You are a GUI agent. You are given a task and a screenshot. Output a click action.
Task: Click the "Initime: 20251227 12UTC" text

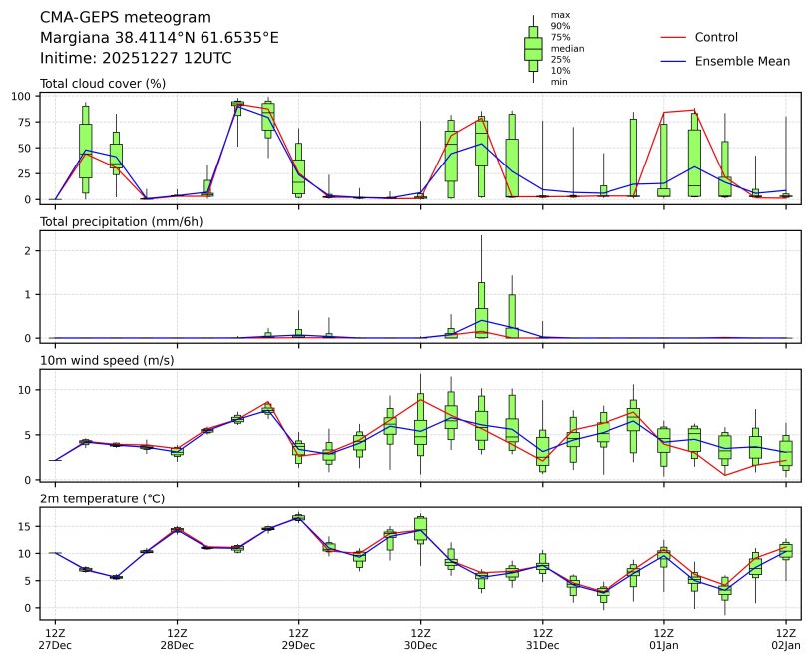[x=136, y=58]
